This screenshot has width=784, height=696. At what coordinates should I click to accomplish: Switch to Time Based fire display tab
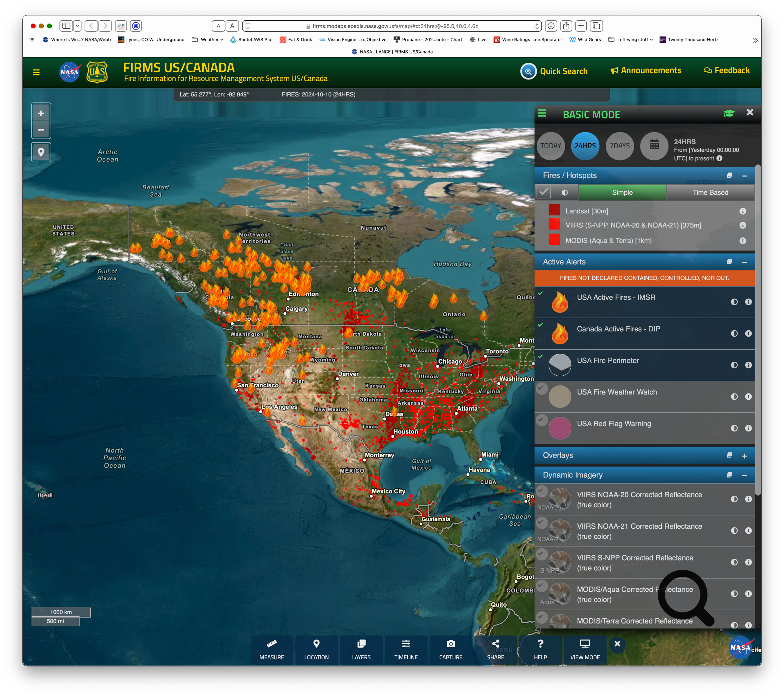pos(710,193)
